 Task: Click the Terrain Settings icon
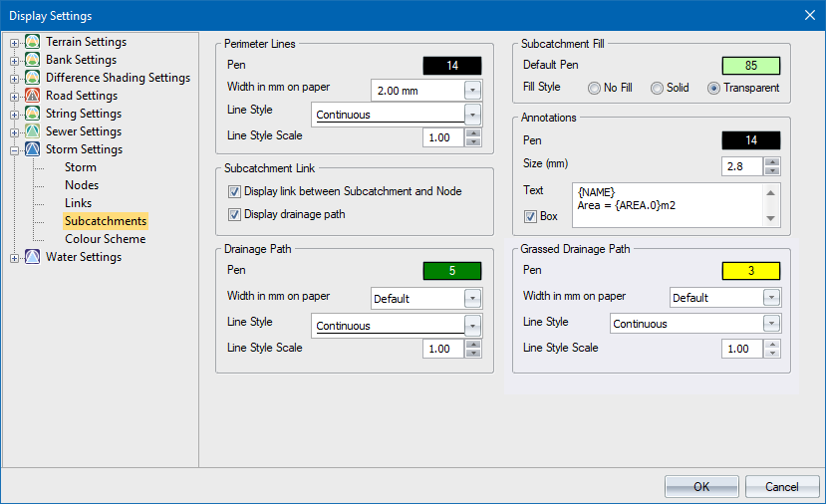(33, 42)
